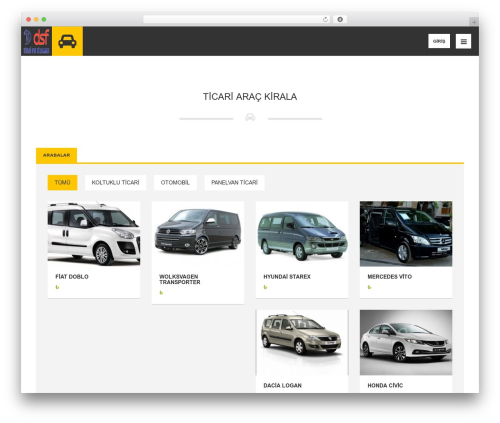Click the Giriş login button
This screenshot has height=423, width=500.
[439, 41]
